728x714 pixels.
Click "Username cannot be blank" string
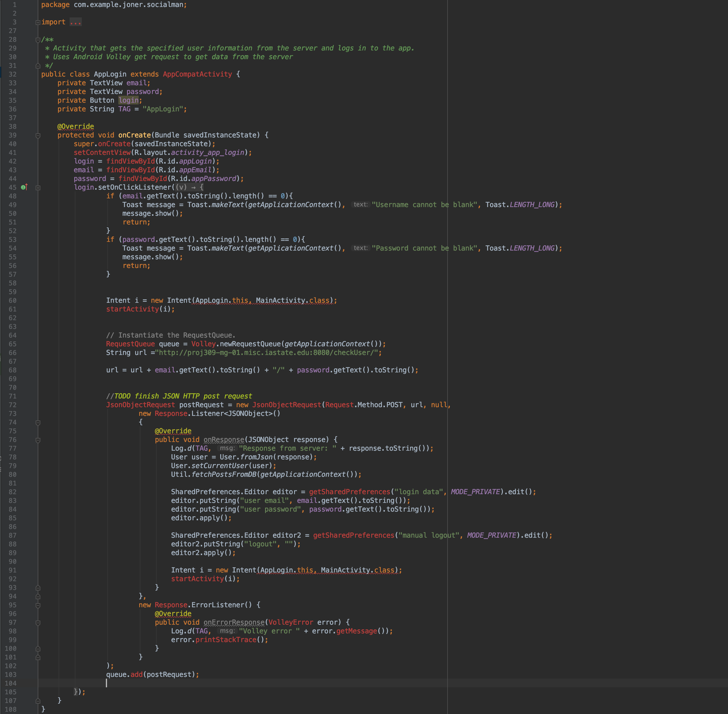tap(425, 205)
